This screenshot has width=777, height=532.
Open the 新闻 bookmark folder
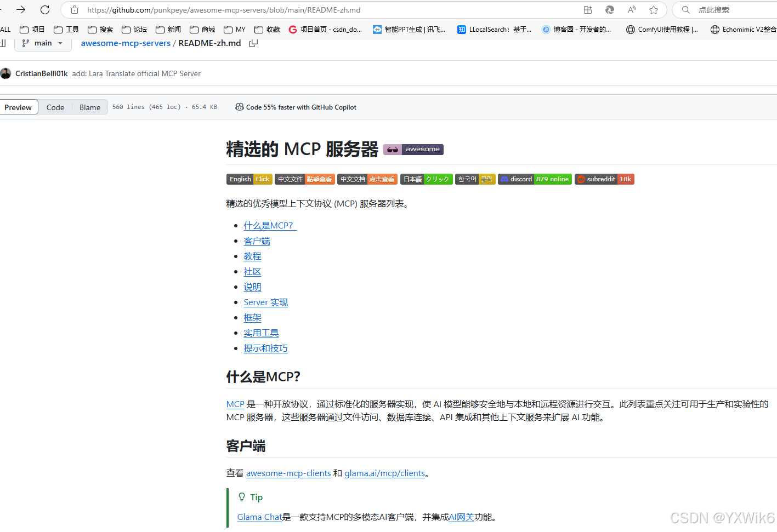[x=168, y=30]
